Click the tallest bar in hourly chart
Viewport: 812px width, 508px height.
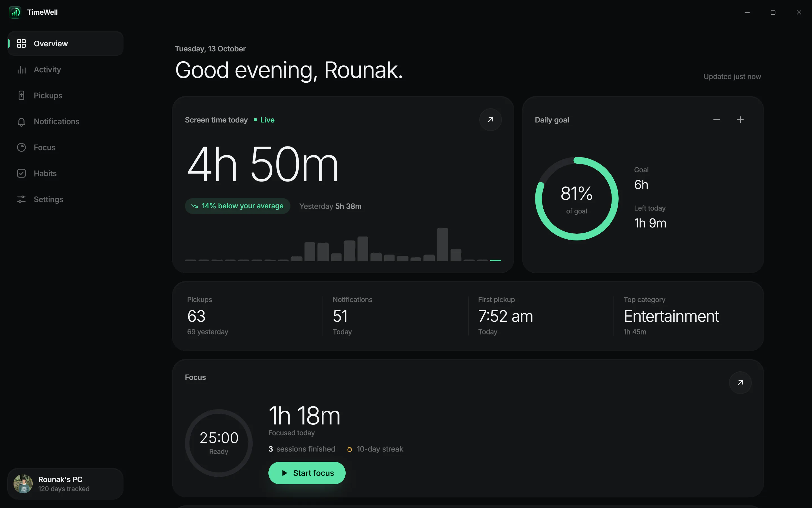(x=442, y=245)
